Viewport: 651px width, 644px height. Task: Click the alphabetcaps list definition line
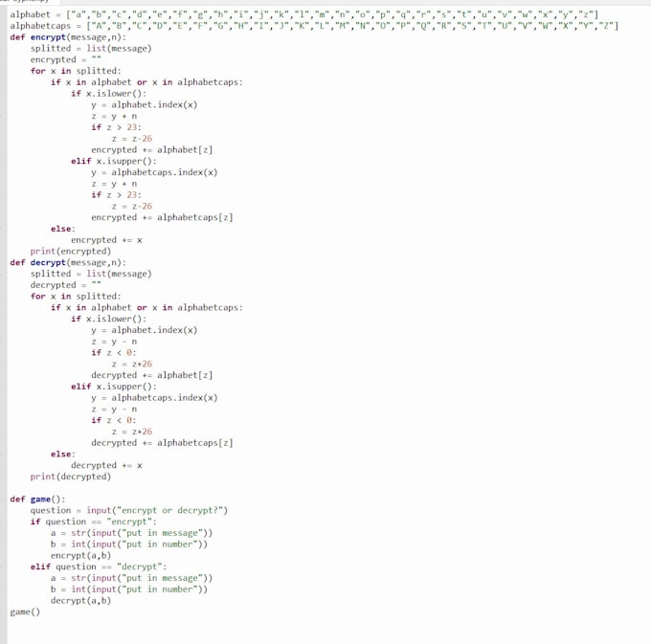pos(314,26)
